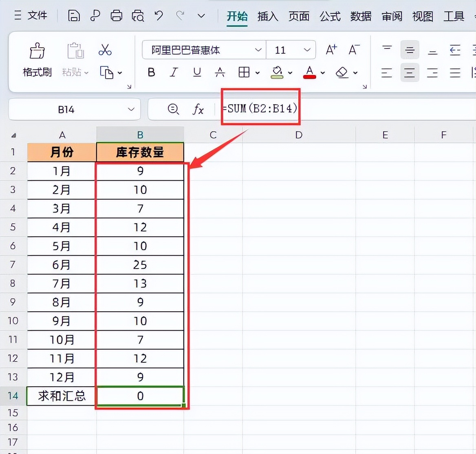Click the Increase Font Size (A+) icon
Viewport: 476px width, 454px height.
point(331,49)
